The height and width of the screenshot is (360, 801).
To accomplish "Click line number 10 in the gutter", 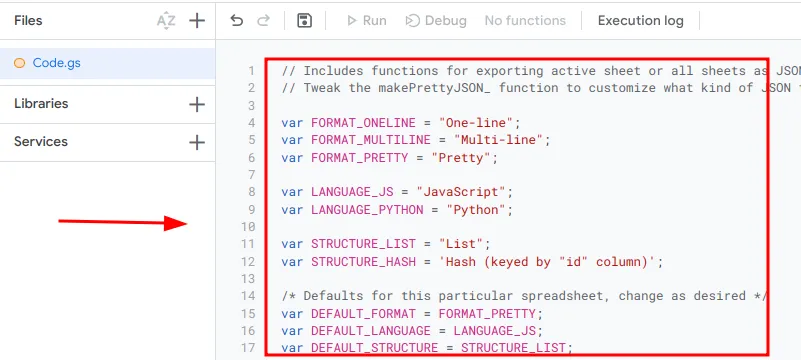I will [x=248, y=227].
